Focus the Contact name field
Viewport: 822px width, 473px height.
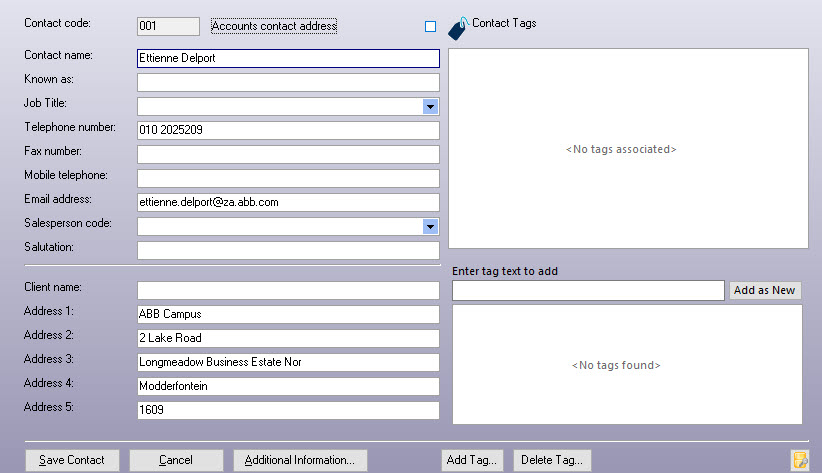(288, 58)
